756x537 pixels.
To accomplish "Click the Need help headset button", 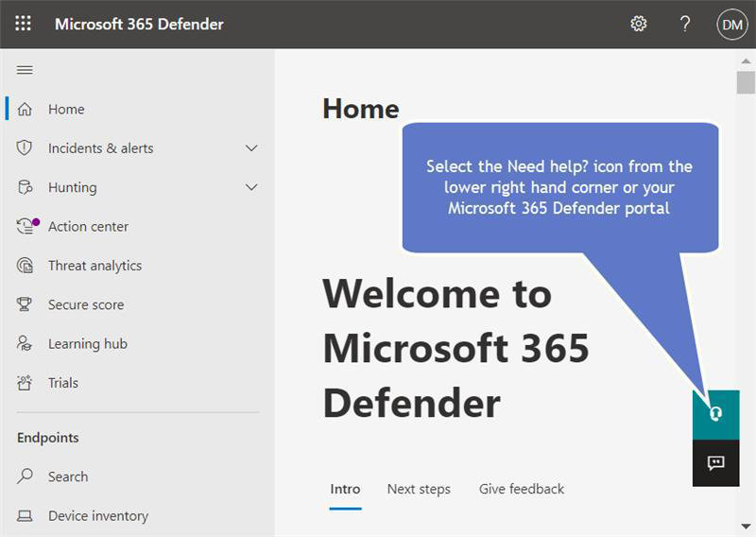I will click(x=715, y=414).
